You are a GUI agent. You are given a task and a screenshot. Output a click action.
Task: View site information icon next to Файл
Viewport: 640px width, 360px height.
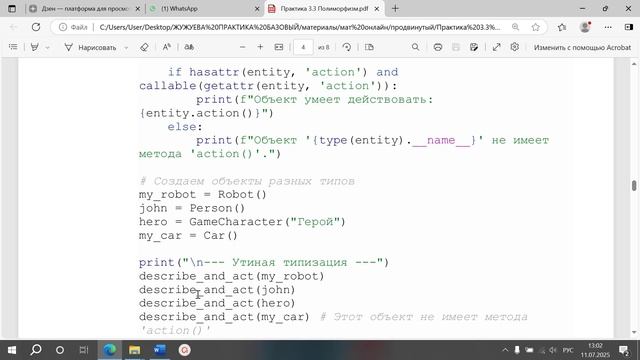pos(62,27)
